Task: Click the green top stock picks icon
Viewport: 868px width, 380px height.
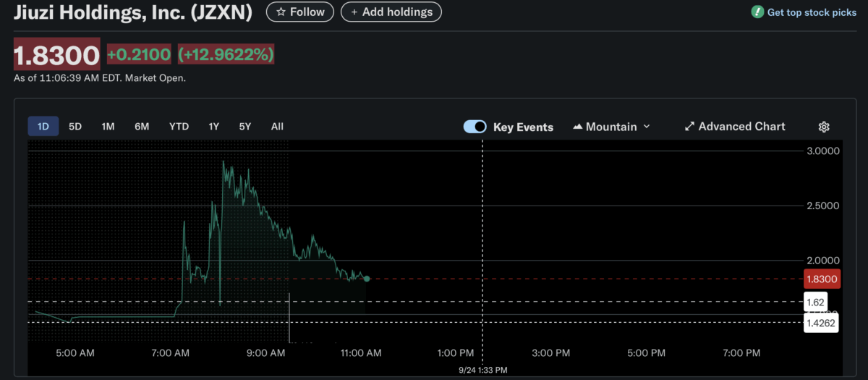Action: [757, 12]
